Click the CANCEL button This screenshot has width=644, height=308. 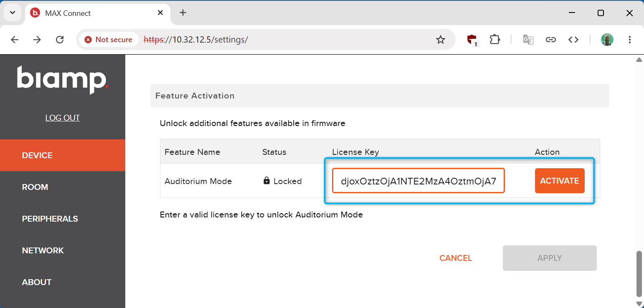click(x=456, y=258)
